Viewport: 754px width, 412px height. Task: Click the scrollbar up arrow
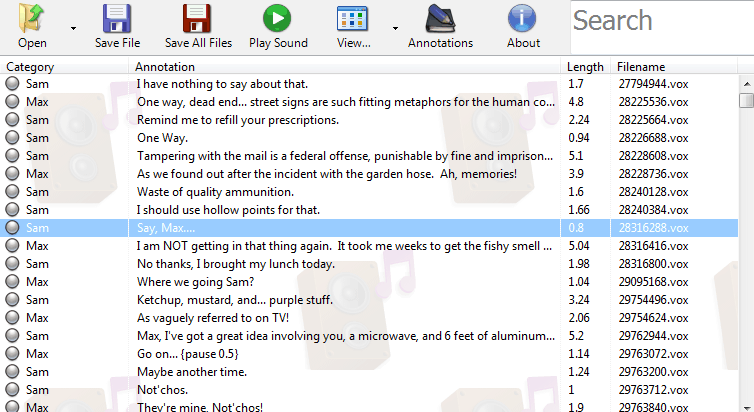tap(746, 84)
